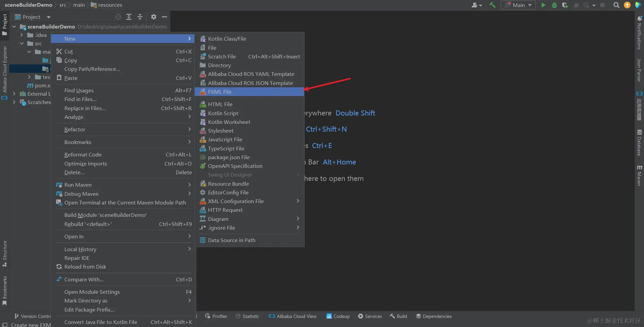Expand the Local History submenu
644x327 pixels.
click(x=123, y=249)
